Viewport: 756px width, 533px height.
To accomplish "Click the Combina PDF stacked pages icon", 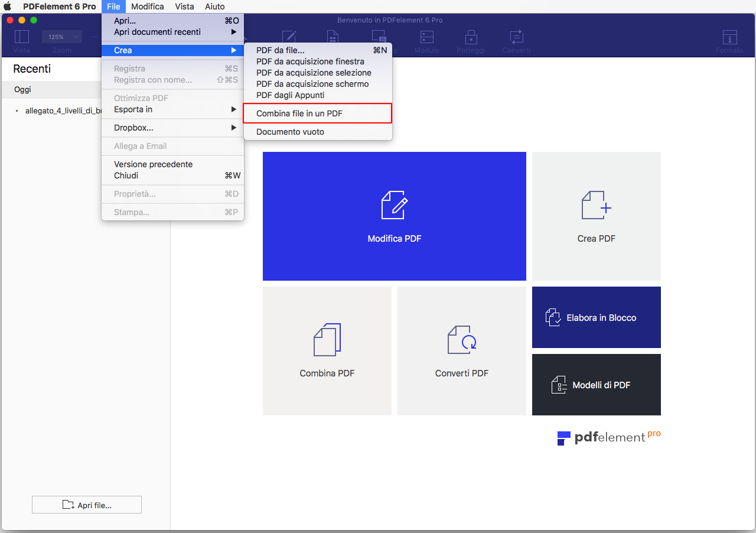I will pyautogui.click(x=327, y=340).
